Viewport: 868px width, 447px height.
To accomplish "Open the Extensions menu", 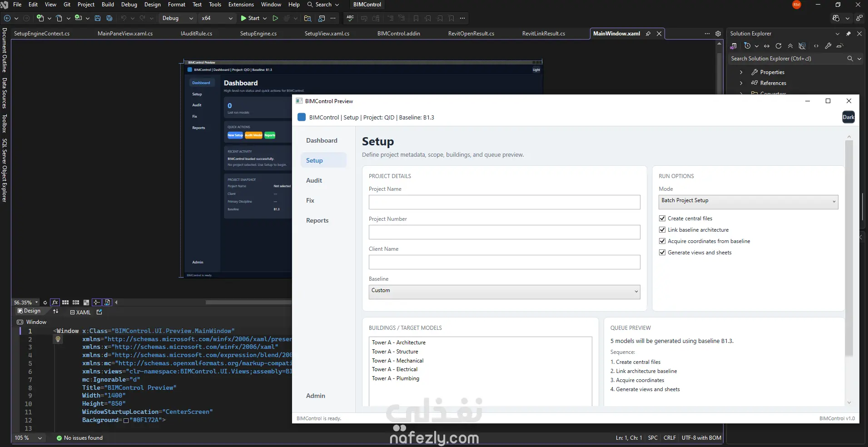I will click(241, 5).
